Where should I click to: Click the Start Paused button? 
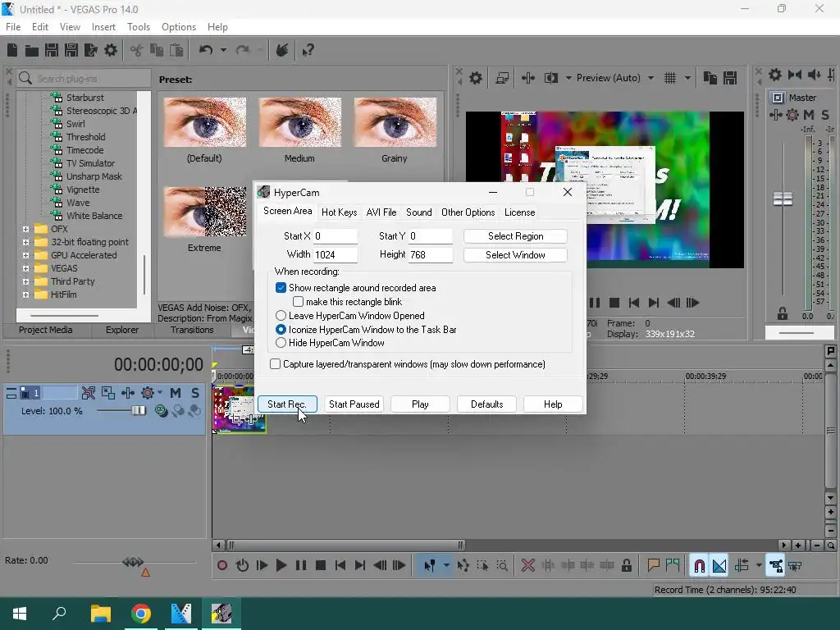pos(354,404)
